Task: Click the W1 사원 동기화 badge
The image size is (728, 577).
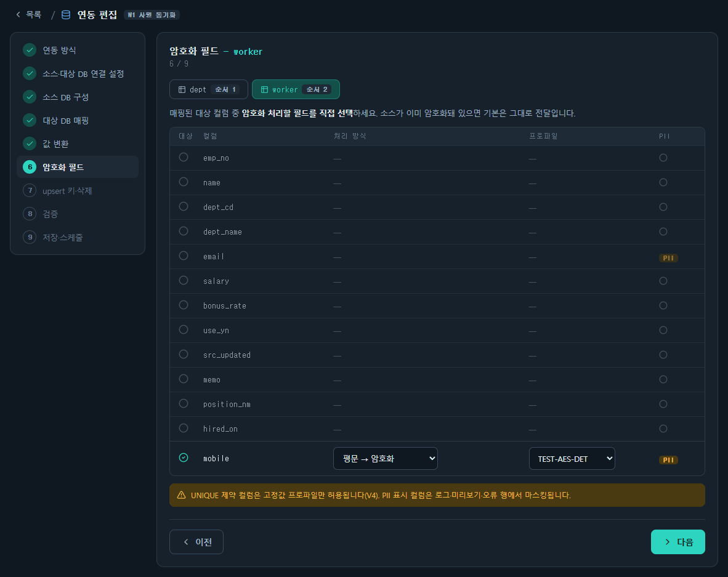Action: (152, 15)
